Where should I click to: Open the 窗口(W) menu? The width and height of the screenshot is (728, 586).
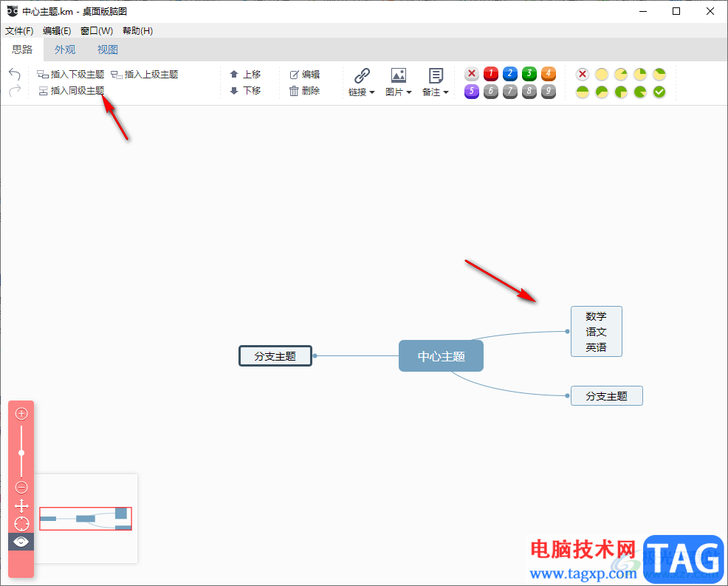(x=97, y=31)
